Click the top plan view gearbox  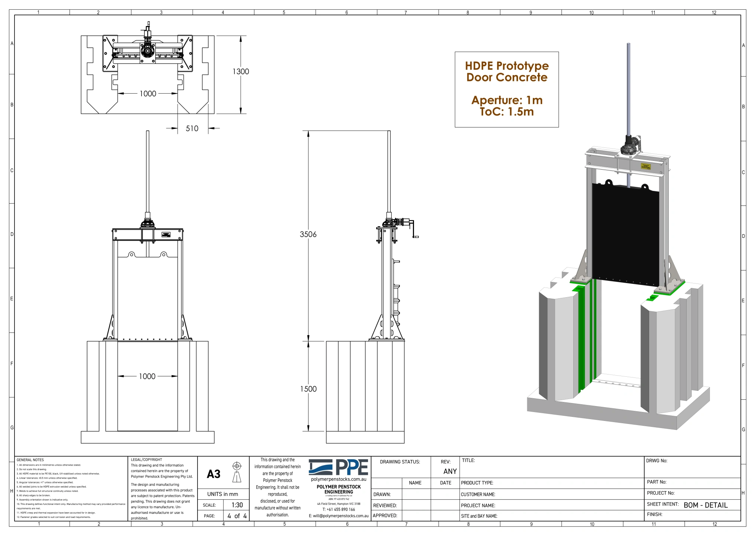(x=148, y=51)
